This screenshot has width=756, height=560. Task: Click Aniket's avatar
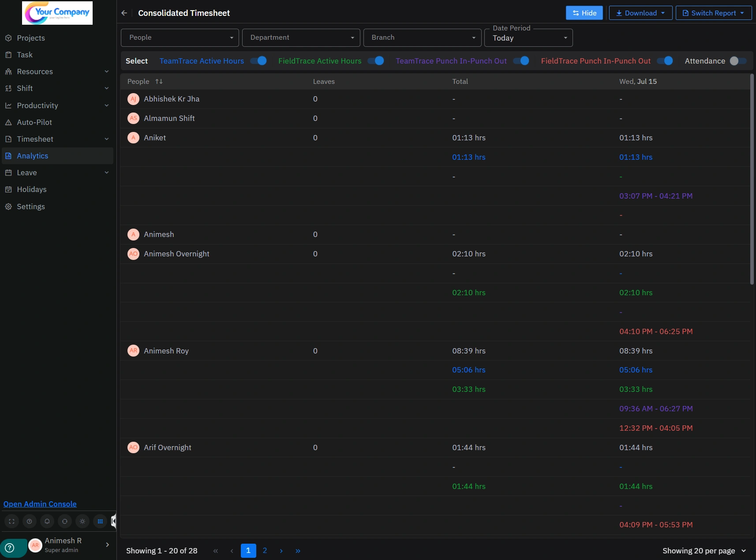(x=133, y=138)
